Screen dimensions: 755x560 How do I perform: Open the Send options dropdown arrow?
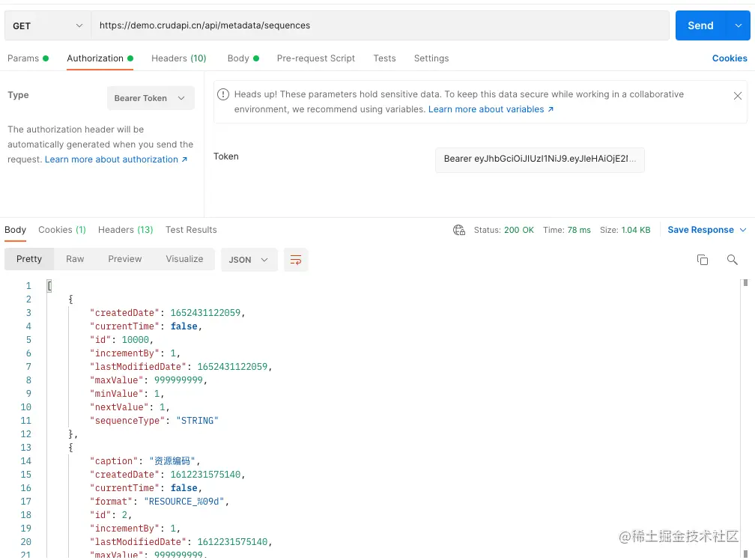click(739, 25)
